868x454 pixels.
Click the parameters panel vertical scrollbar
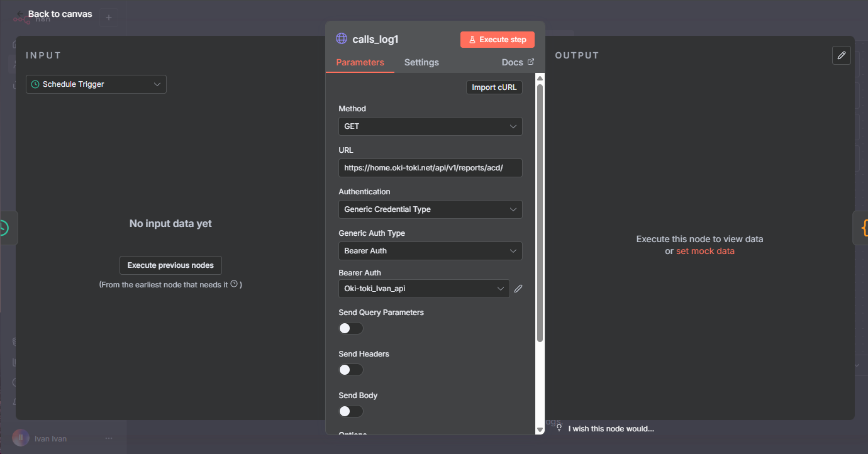tap(540, 214)
